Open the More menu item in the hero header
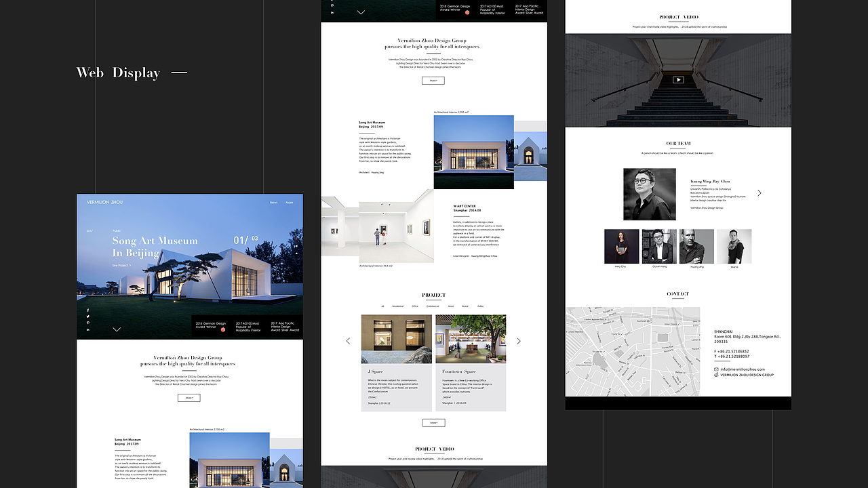Screen dimensions: 868x488 pyautogui.click(x=290, y=203)
